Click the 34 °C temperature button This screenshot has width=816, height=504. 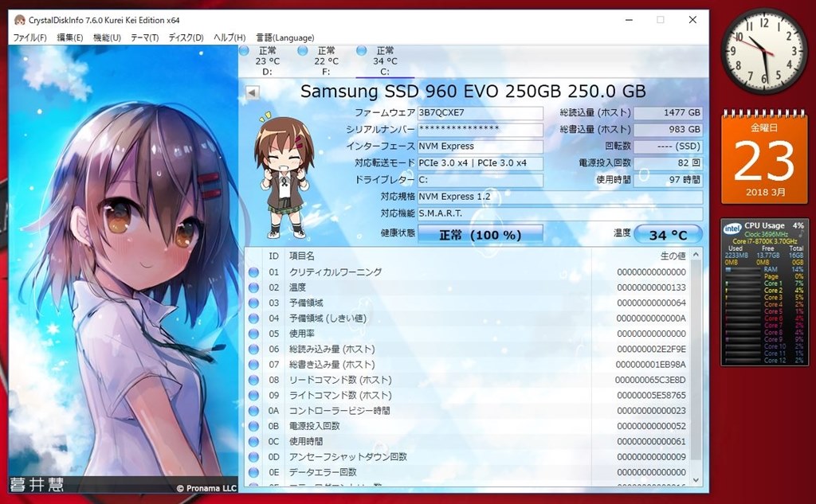click(668, 235)
